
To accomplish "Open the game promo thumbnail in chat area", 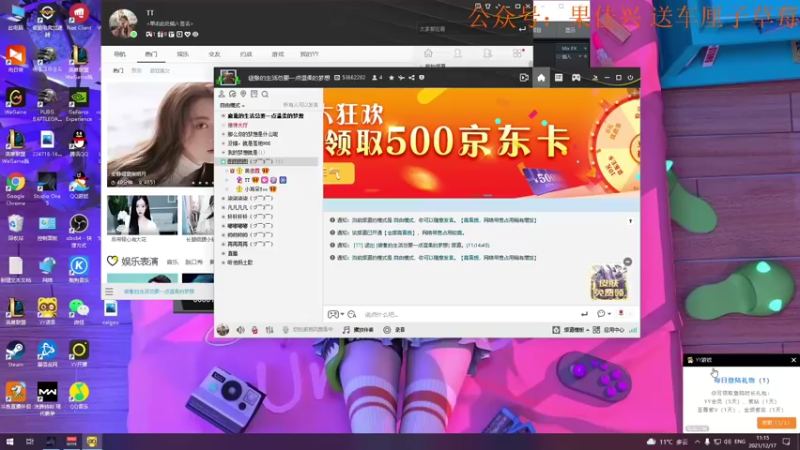I will tap(609, 282).
